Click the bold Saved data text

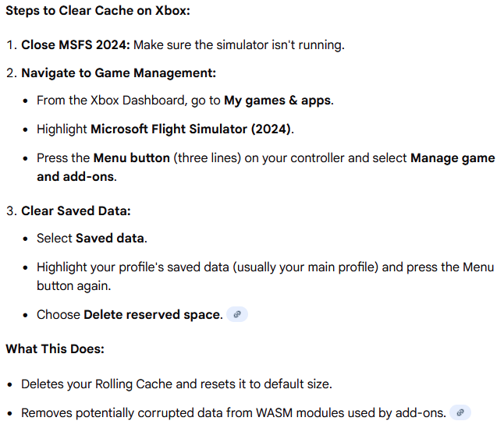point(111,239)
